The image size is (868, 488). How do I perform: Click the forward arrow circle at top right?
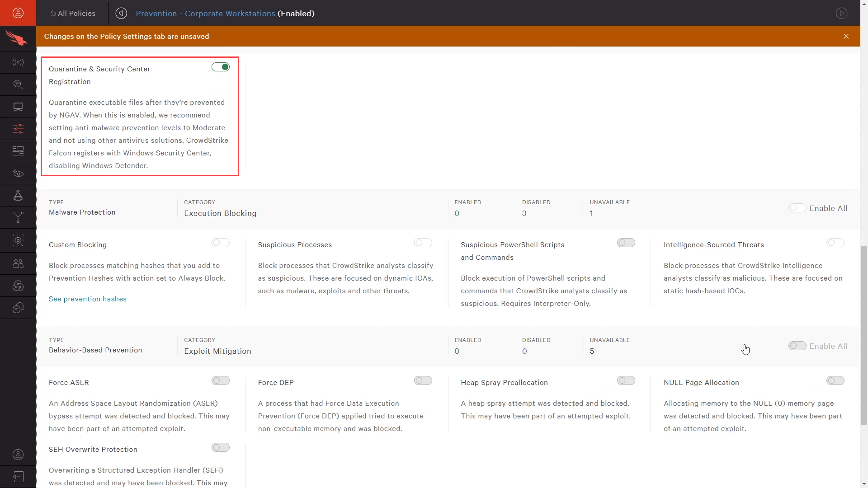pos(841,13)
